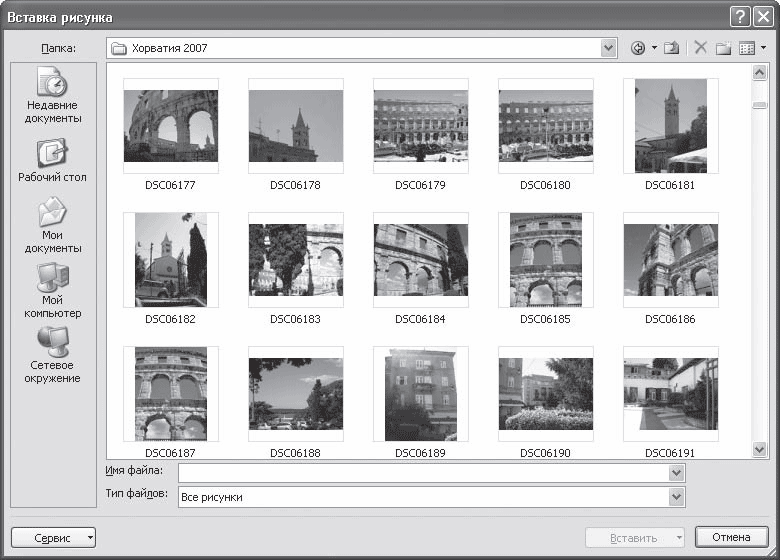780x560 pixels.
Task: Click the Delete (X) toolbar icon
Action: 700,48
